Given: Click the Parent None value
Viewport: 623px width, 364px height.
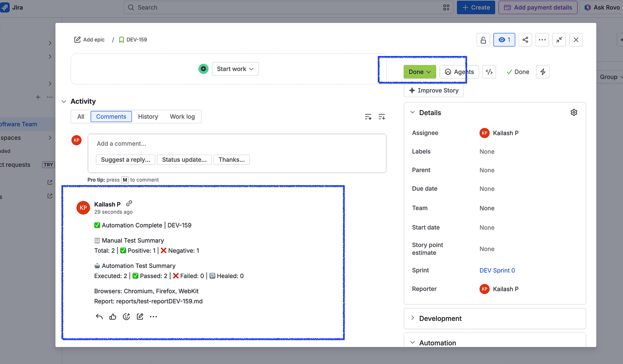Looking at the screenshot, I should point(487,170).
